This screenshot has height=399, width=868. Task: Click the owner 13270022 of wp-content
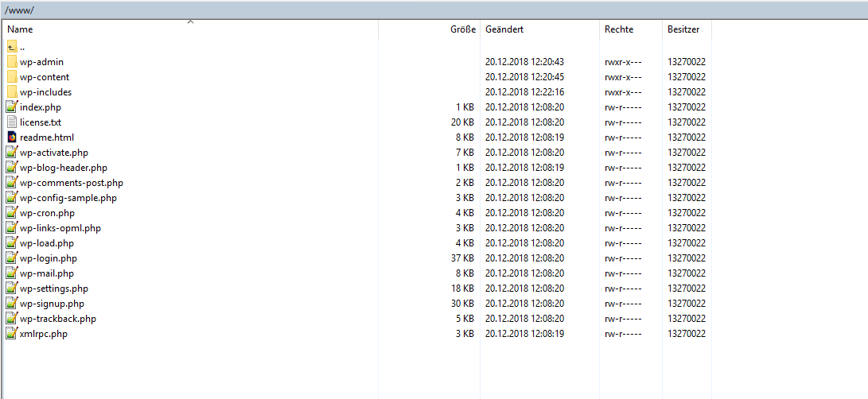tap(687, 77)
